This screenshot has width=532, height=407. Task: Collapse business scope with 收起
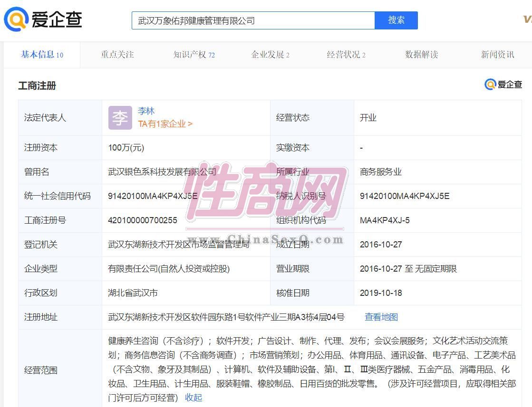pos(193,398)
